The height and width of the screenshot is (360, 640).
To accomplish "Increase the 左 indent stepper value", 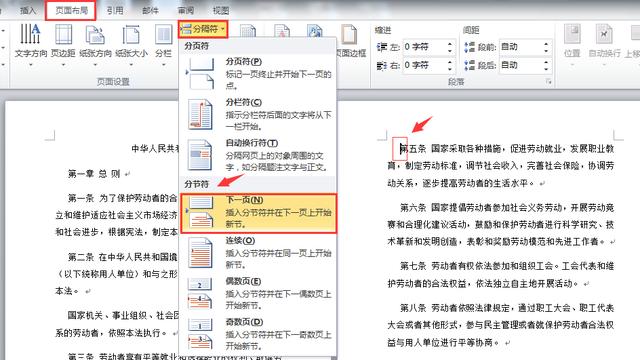I will (450, 44).
